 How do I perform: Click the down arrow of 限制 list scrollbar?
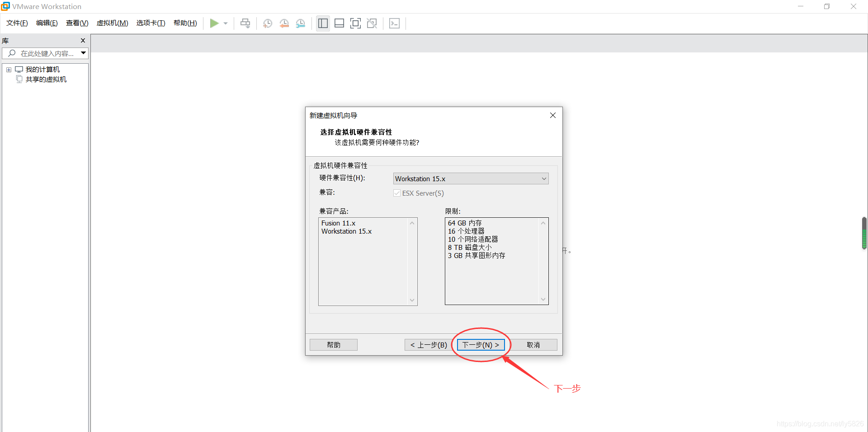[x=543, y=299]
